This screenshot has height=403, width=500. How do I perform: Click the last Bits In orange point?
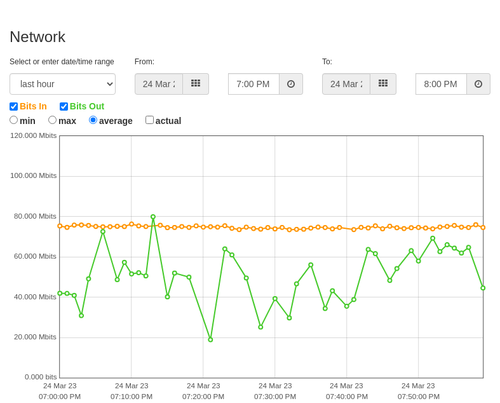[x=483, y=227]
